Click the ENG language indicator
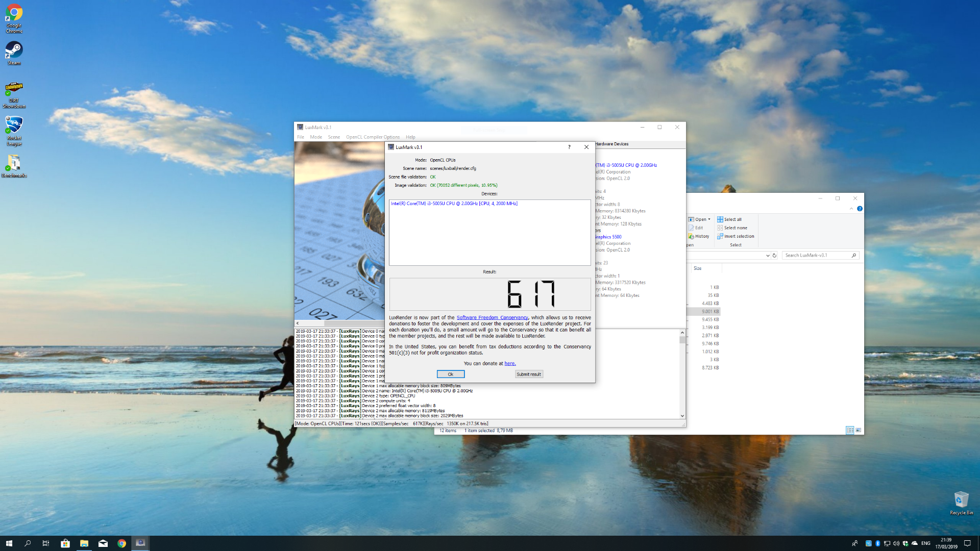Screen dimensions: 980x551 pos(926,543)
